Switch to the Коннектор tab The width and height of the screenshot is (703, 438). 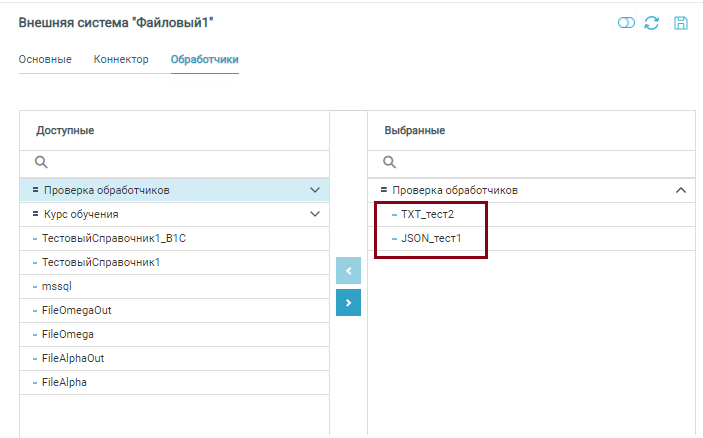[x=121, y=60]
